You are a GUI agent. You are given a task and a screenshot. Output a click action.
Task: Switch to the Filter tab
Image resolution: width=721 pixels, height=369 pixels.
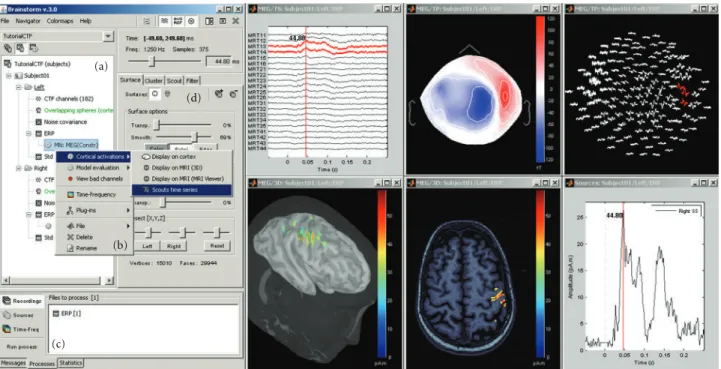[192, 81]
